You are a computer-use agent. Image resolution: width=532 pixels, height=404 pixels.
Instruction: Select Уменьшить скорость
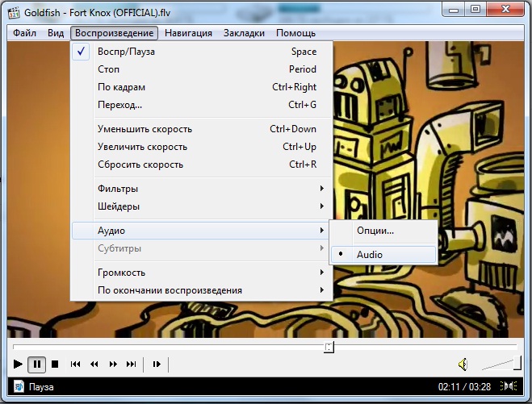coord(202,129)
